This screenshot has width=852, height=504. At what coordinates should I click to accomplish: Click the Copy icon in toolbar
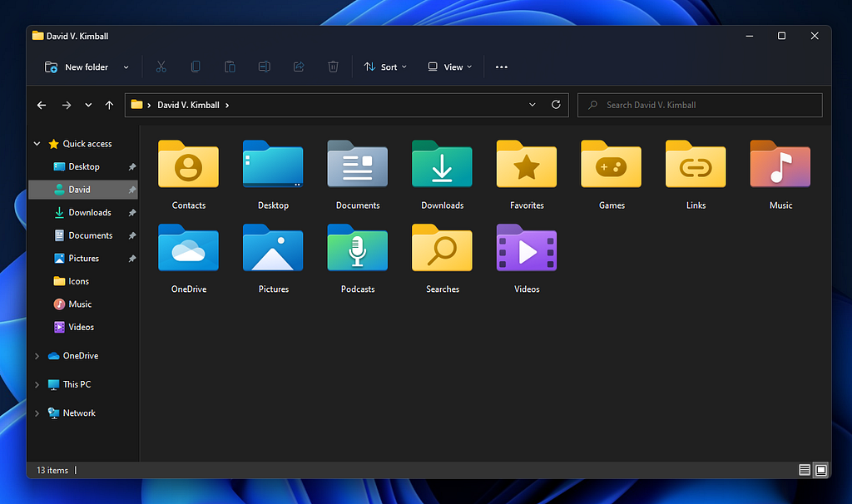tap(196, 67)
